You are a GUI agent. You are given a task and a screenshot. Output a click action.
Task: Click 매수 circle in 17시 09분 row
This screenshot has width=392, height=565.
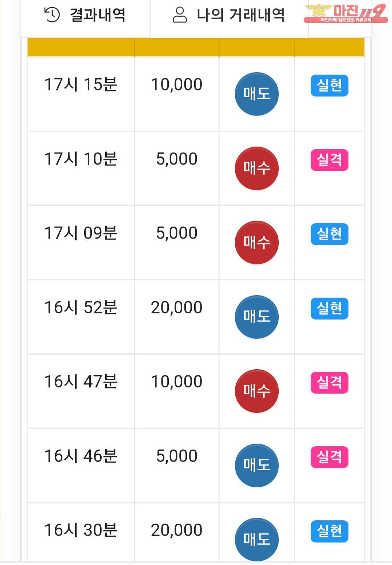click(257, 243)
